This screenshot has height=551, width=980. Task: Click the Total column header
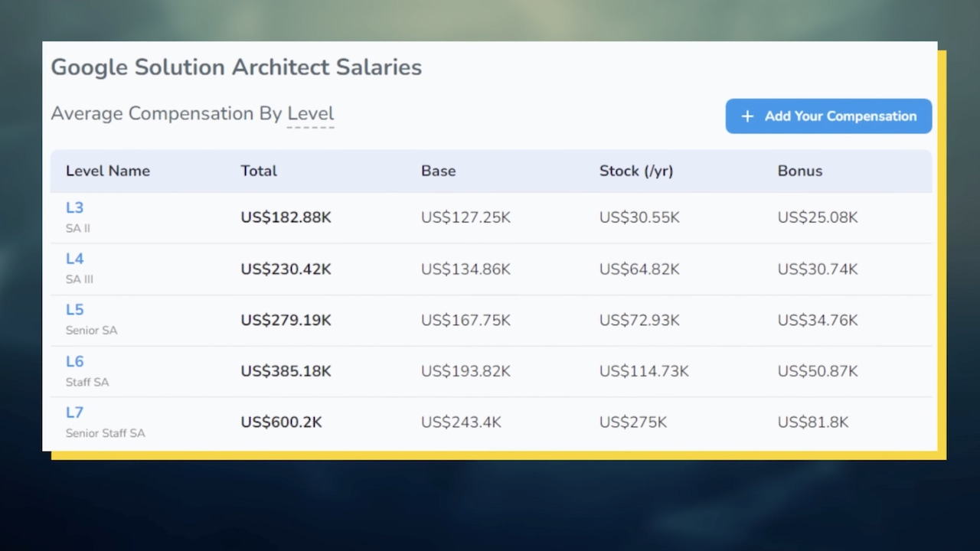pos(259,171)
